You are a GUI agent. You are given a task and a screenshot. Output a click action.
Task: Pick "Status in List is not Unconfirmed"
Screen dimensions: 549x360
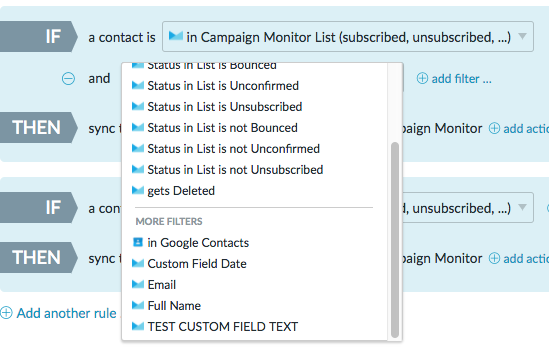[x=234, y=149]
